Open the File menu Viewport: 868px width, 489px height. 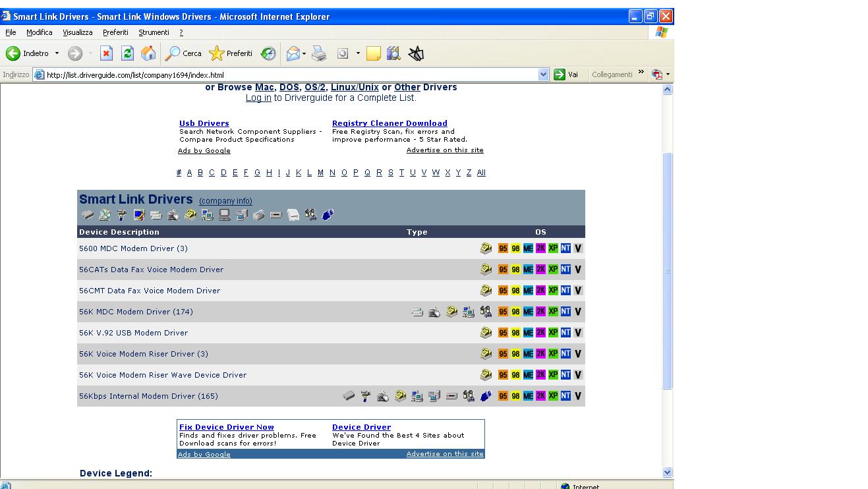coord(11,32)
